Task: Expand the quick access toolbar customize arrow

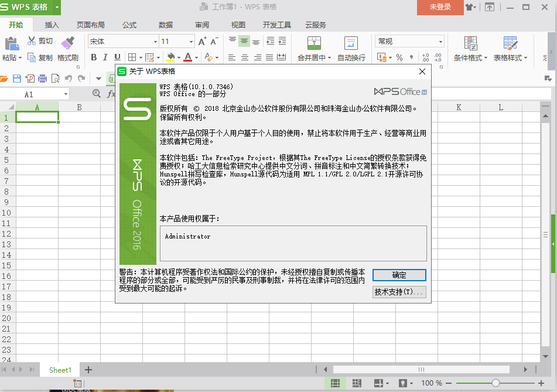Action: coord(98,79)
